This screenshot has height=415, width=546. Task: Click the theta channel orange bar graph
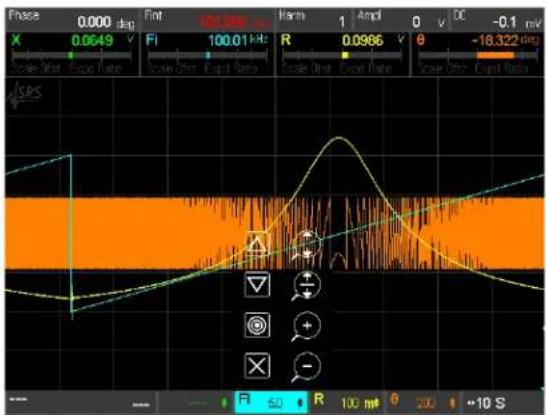[478, 55]
